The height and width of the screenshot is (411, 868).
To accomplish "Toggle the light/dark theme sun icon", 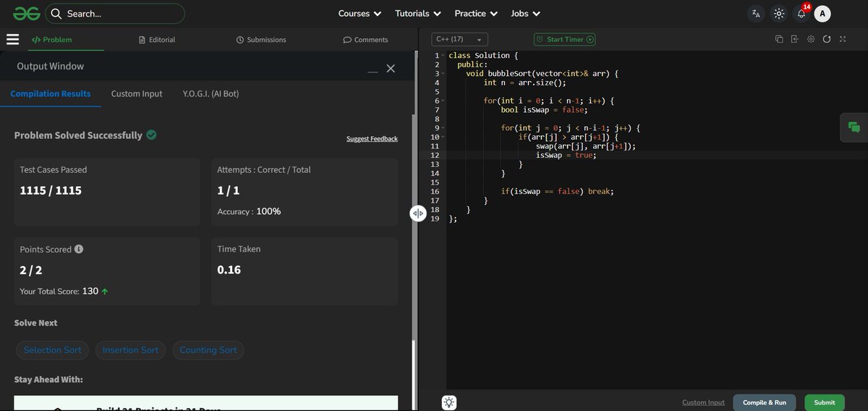I will click(x=778, y=13).
